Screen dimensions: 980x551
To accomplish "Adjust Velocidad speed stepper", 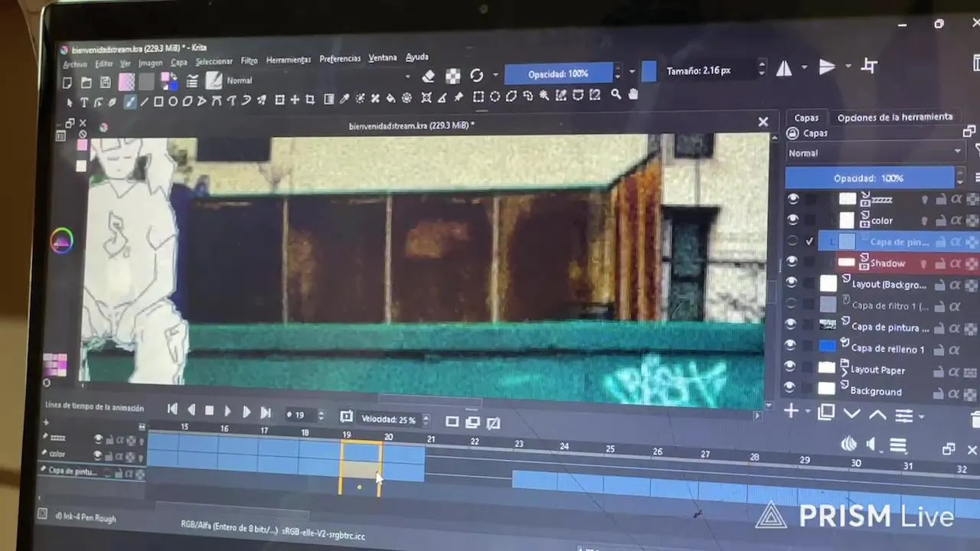I will (426, 419).
